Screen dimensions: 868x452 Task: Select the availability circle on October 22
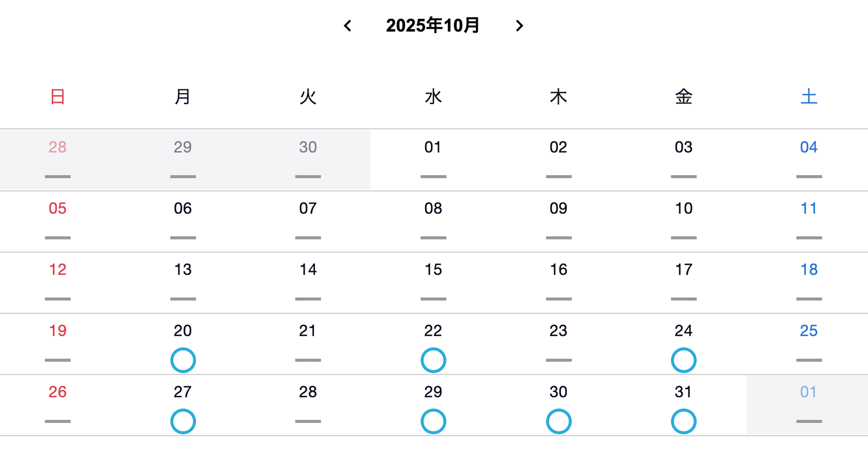point(433,360)
